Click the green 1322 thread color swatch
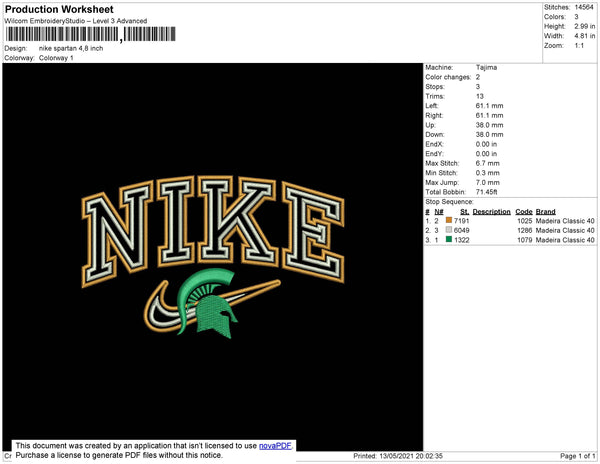This screenshot has width=600, height=464. click(x=449, y=239)
